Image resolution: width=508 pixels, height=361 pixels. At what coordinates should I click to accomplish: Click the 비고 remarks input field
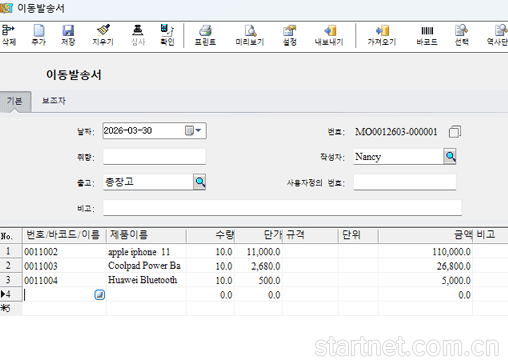282,208
